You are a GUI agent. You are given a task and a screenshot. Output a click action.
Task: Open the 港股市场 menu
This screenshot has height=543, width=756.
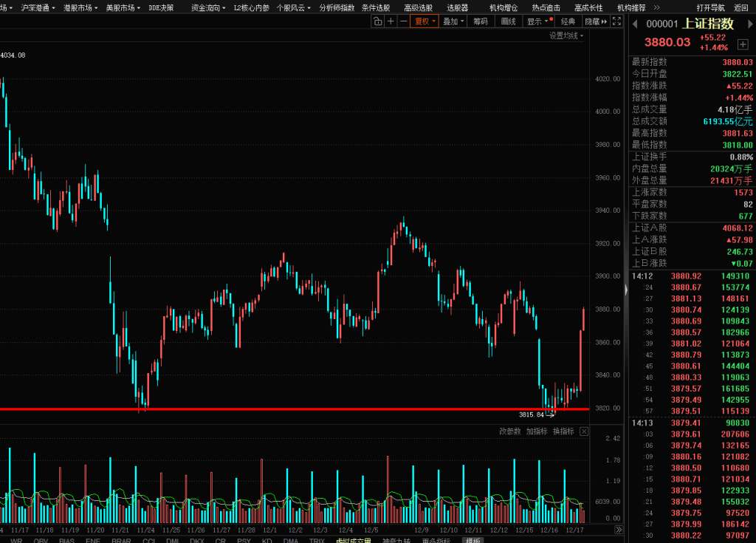click(80, 7)
